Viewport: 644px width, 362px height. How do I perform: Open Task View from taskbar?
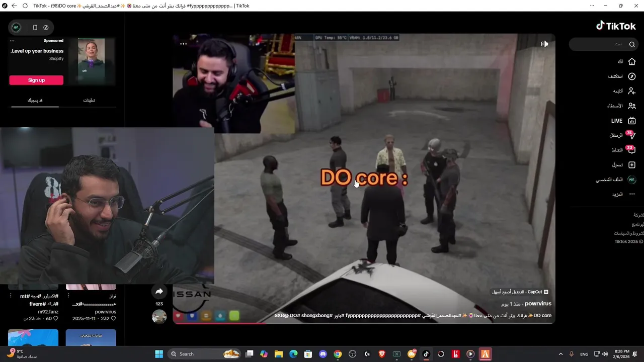click(249, 354)
